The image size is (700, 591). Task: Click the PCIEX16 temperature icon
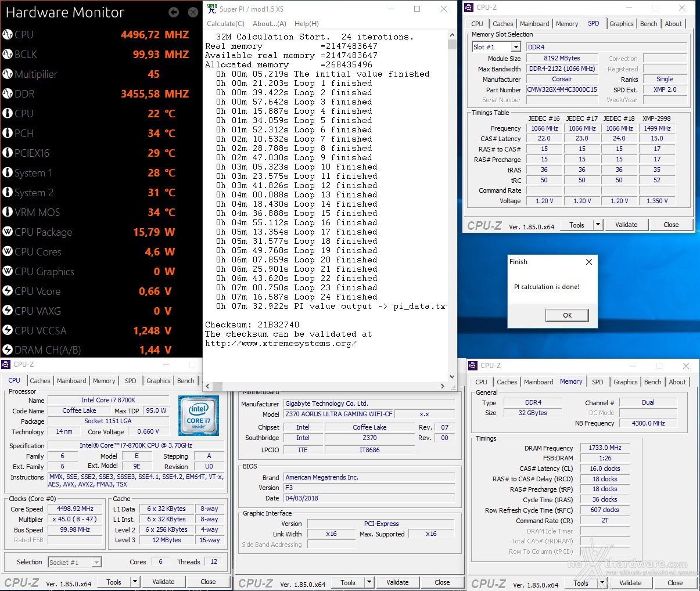click(8, 153)
